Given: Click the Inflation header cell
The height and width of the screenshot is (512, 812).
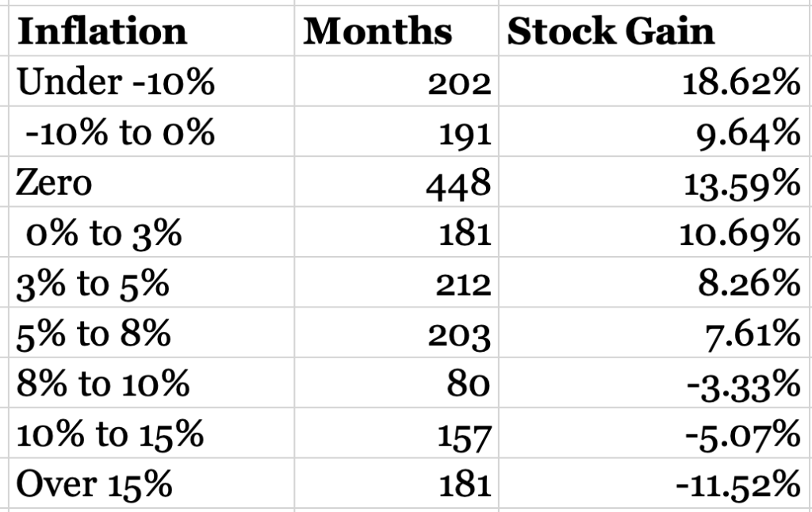Looking at the screenshot, I should [101, 32].
